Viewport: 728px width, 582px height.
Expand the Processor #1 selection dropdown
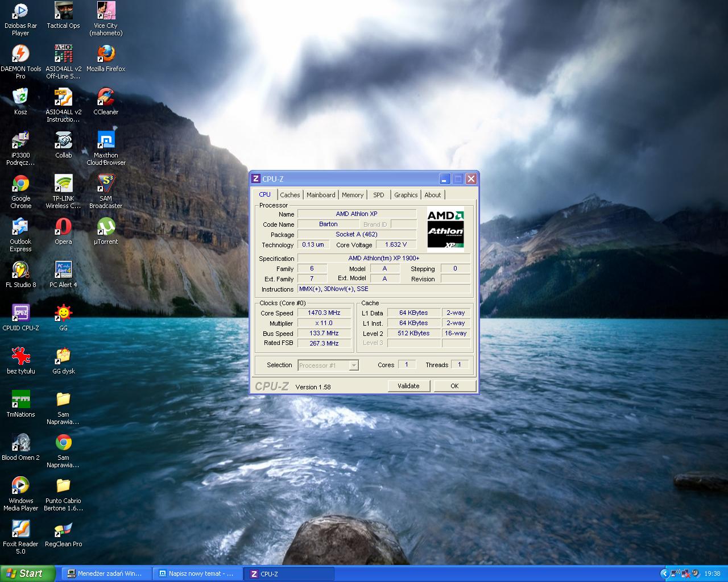[x=354, y=365]
